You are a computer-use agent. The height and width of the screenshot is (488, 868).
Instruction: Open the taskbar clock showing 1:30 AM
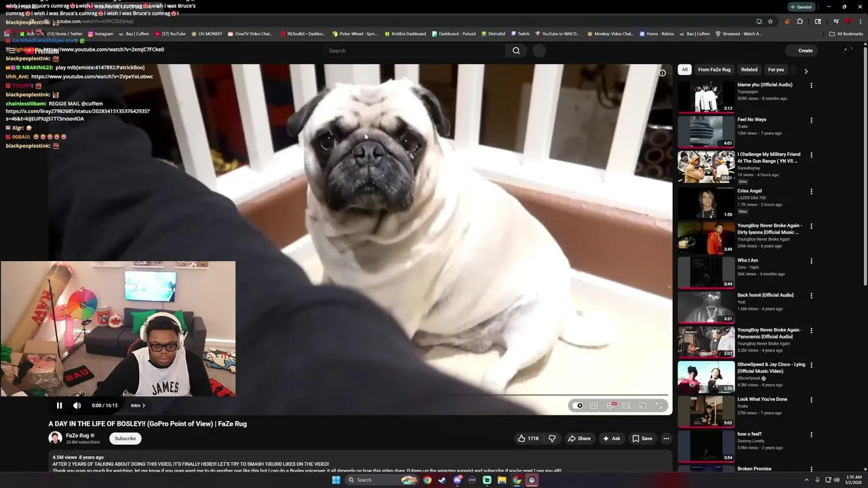pos(853,480)
